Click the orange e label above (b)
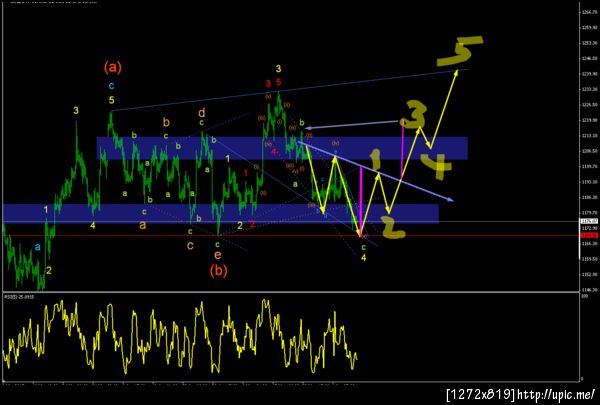The height and width of the screenshot is (405, 600). [x=217, y=255]
